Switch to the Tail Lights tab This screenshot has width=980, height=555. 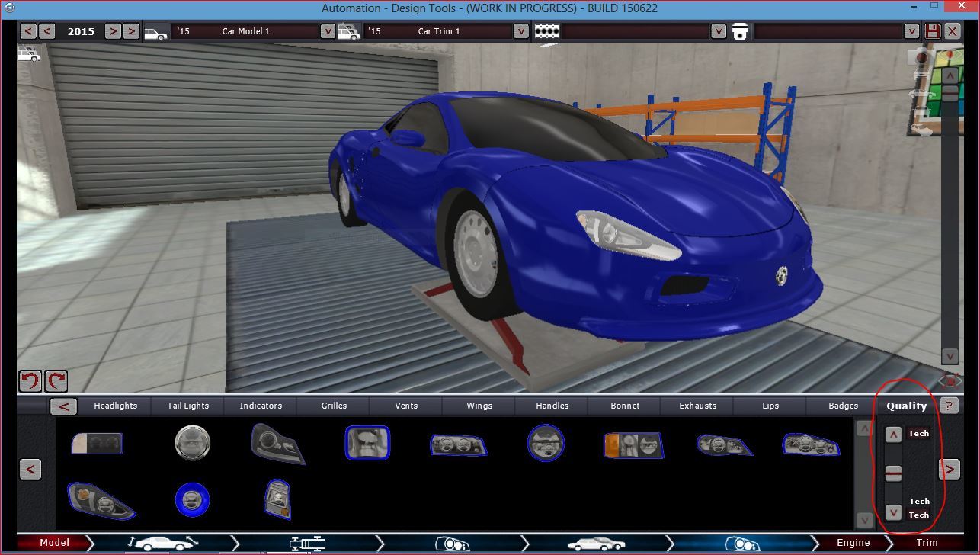coord(188,406)
